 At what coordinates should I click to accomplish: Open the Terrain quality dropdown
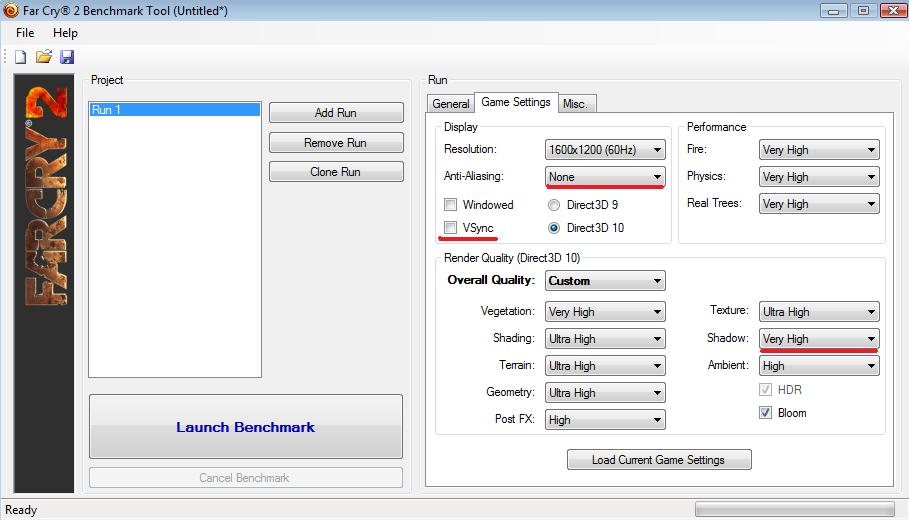605,366
